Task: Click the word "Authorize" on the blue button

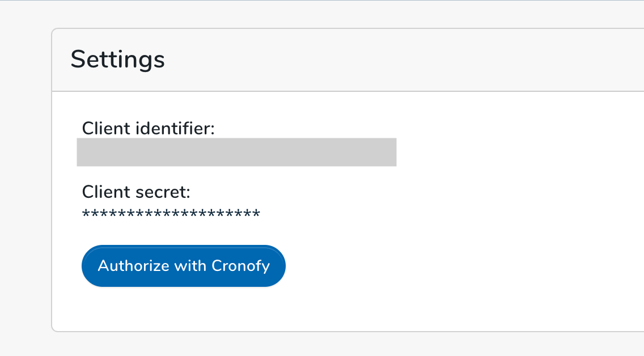Action: (x=133, y=266)
